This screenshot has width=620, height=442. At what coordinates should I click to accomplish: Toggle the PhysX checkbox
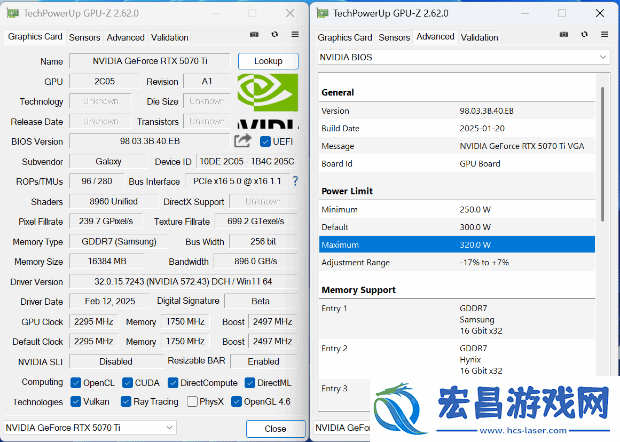(x=193, y=402)
